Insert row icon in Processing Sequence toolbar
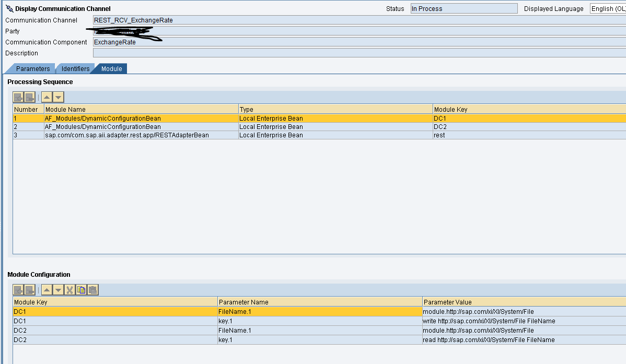The image size is (626, 364). click(x=18, y=97)
